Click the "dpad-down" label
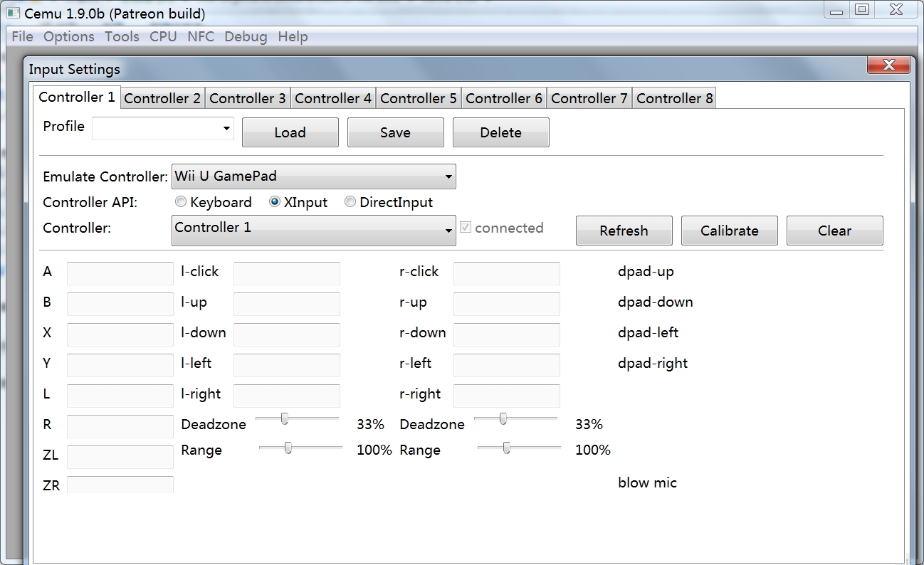 (x=656, y=302)
